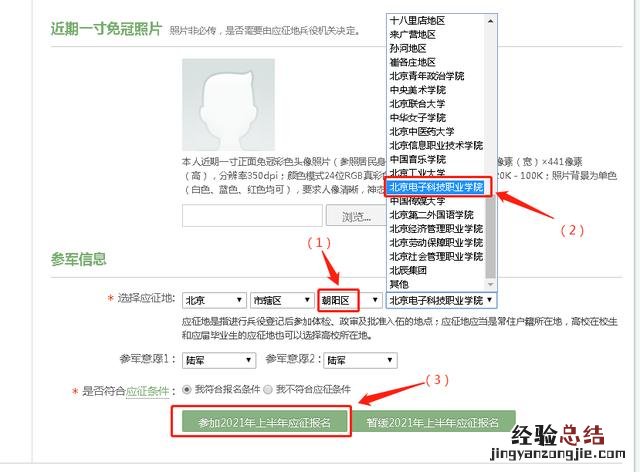Screen dimensions: 640x472
Task: Select 中国音乐学院 option
Action: pos(436,159)
